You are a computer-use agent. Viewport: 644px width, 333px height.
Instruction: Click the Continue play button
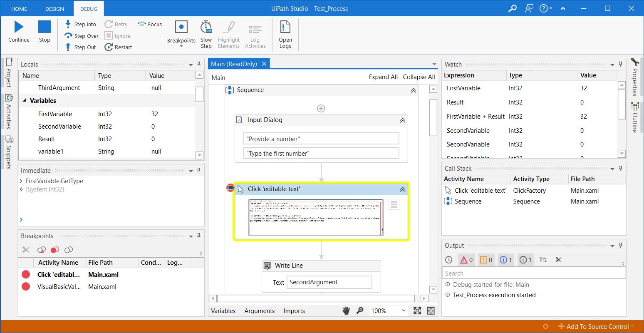point(19,32)
